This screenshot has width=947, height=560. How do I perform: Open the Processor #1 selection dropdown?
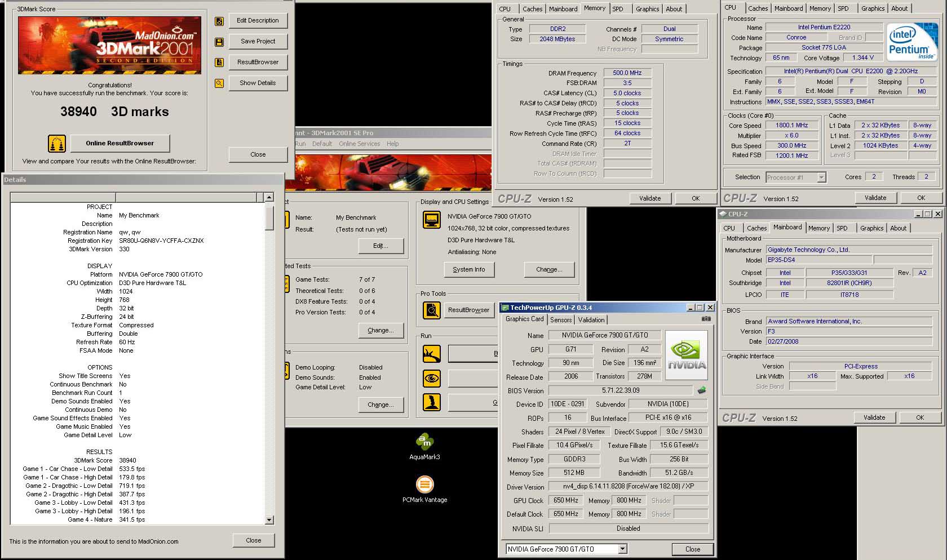(821, 177)
